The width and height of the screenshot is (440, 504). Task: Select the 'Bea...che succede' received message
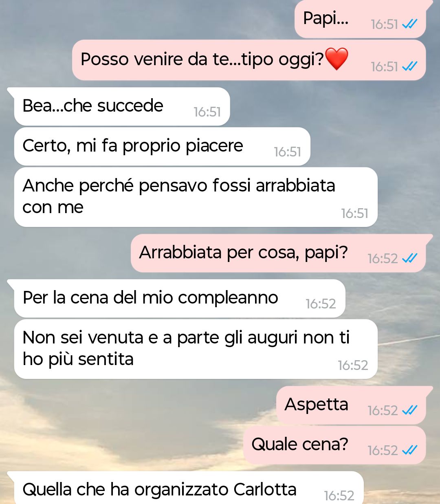122,106
